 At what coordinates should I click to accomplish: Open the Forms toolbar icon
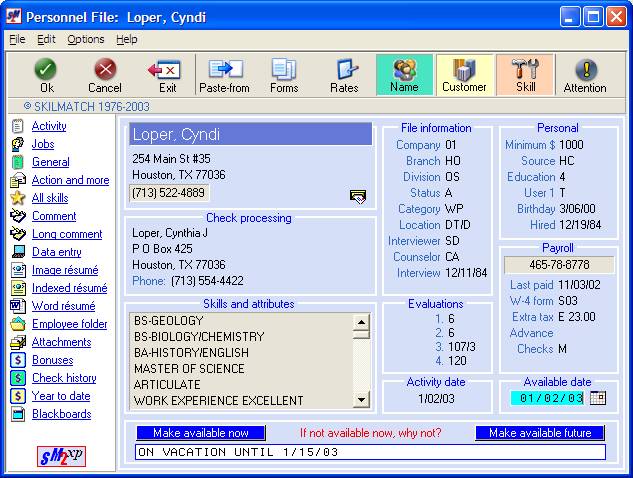click(x=284, y=69)
